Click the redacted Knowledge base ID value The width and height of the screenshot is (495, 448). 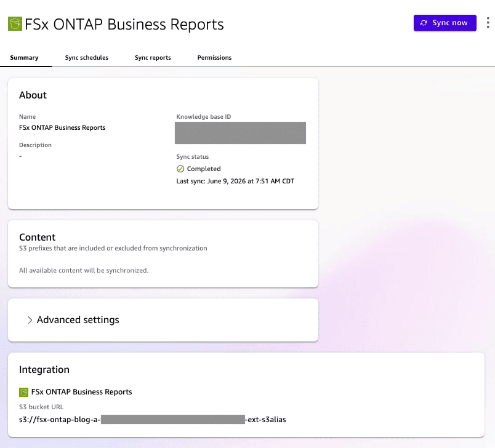240,133
